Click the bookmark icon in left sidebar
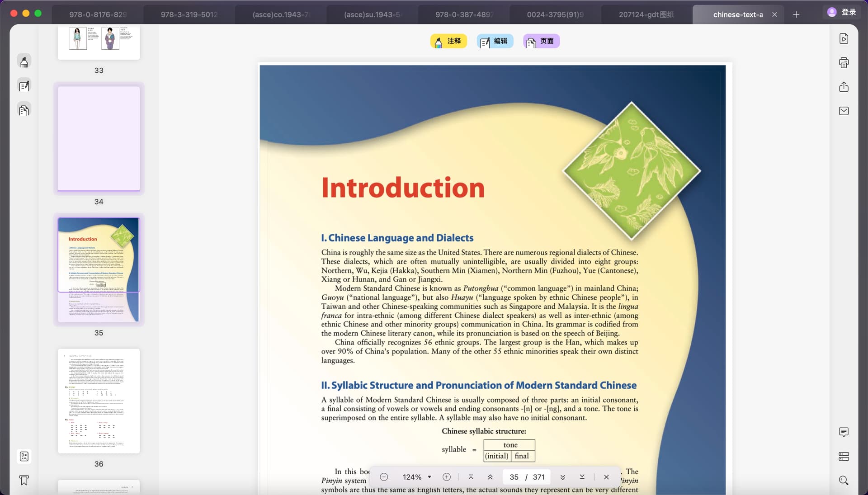 (x=24, y=481)
